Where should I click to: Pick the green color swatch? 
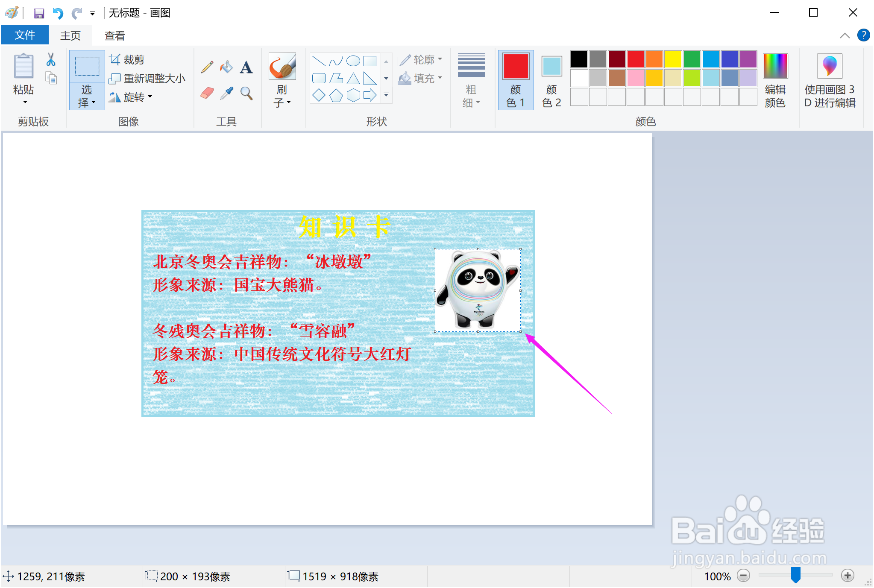(x=692, y=59)
